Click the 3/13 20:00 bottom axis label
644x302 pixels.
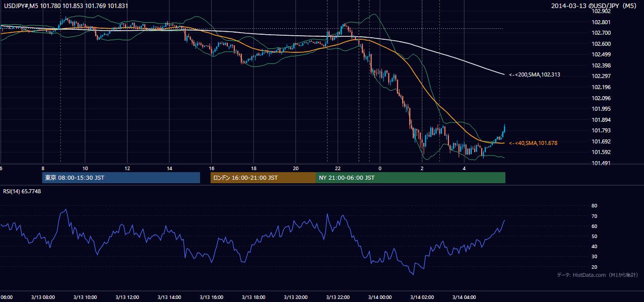296,297
